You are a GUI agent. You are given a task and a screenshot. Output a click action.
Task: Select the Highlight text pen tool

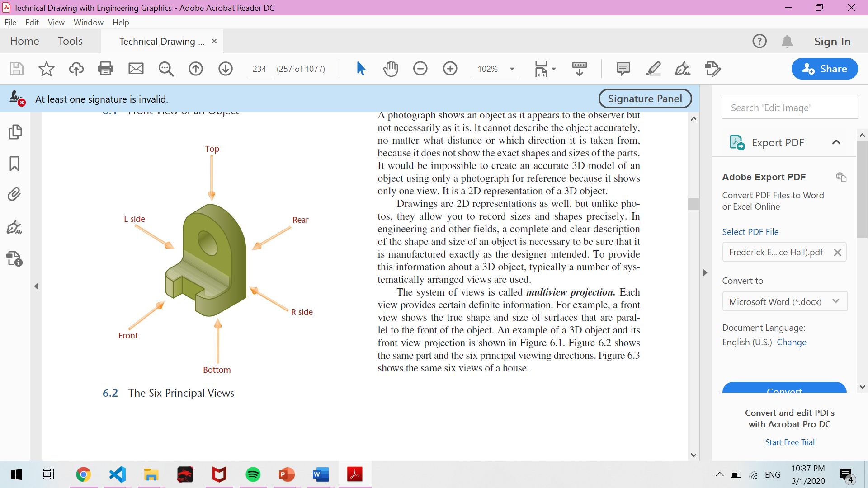[x=653, y=69]
